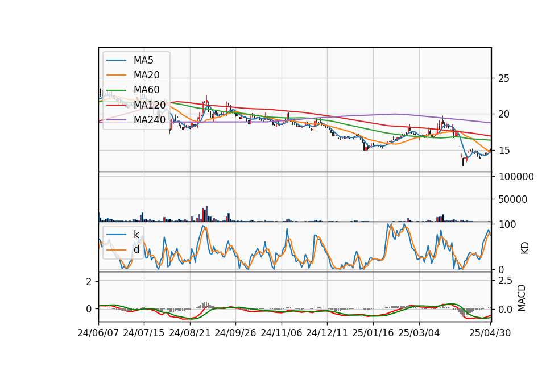Click the lowest candlestick in April 2025
Viewport: 546px width, 392px height.
click(x=463, y=161)
